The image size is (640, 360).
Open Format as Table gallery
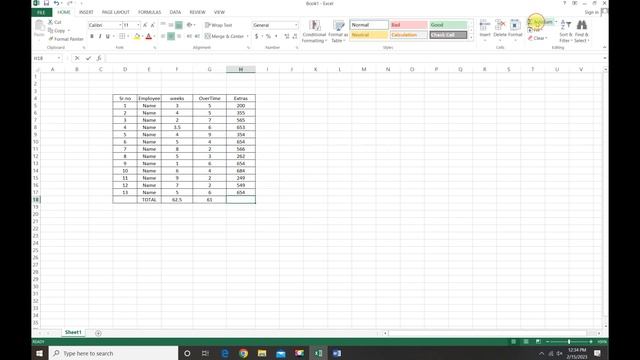338,31
